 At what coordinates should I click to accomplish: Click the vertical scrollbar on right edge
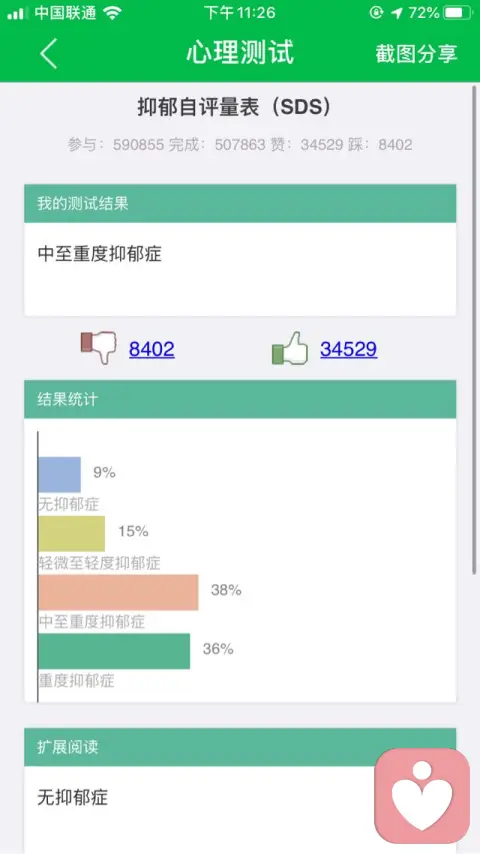point(475,330)
